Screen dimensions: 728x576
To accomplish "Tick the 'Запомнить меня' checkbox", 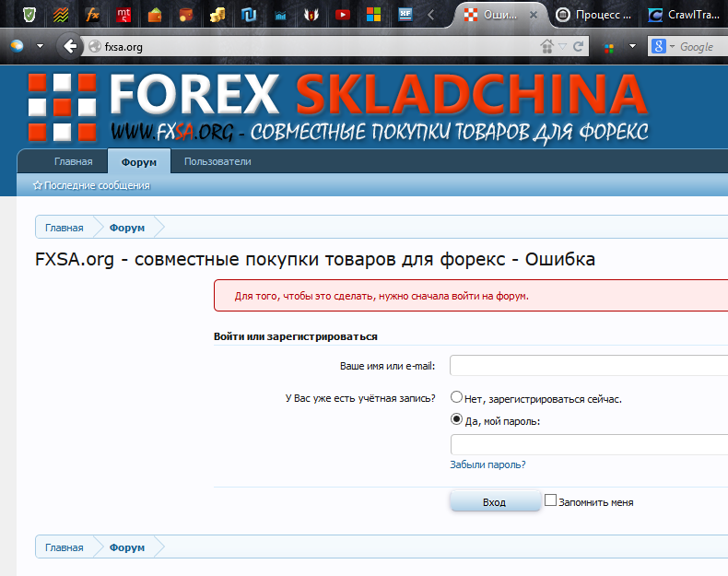I will (550, 500).
